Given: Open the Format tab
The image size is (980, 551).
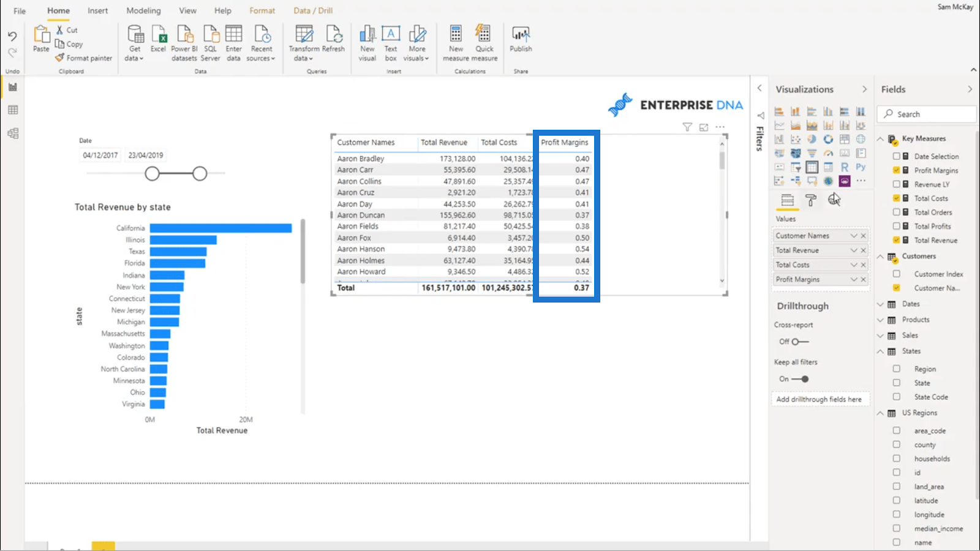Looking at the screenshot, I should click(262, 10).
